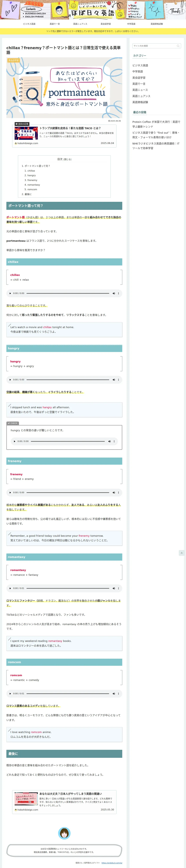Screen dimensions: 186x868
Task: Open chillax audio player options menu
Action: pos(118,293)
